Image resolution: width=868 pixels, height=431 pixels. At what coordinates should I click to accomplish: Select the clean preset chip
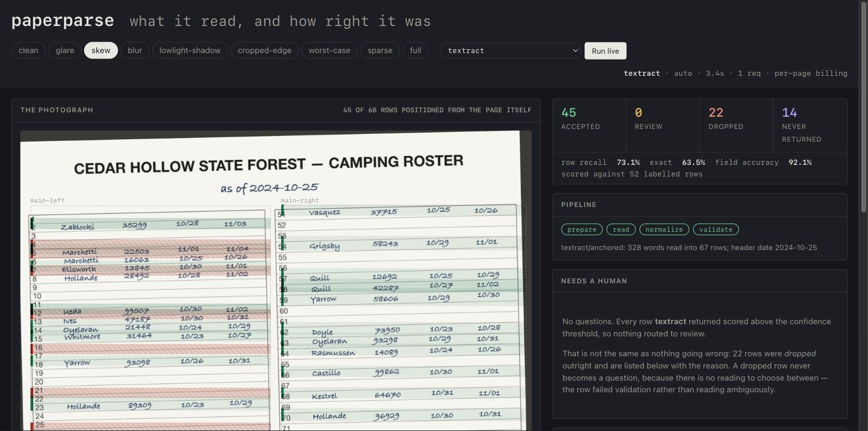click(x=28, y=50)
